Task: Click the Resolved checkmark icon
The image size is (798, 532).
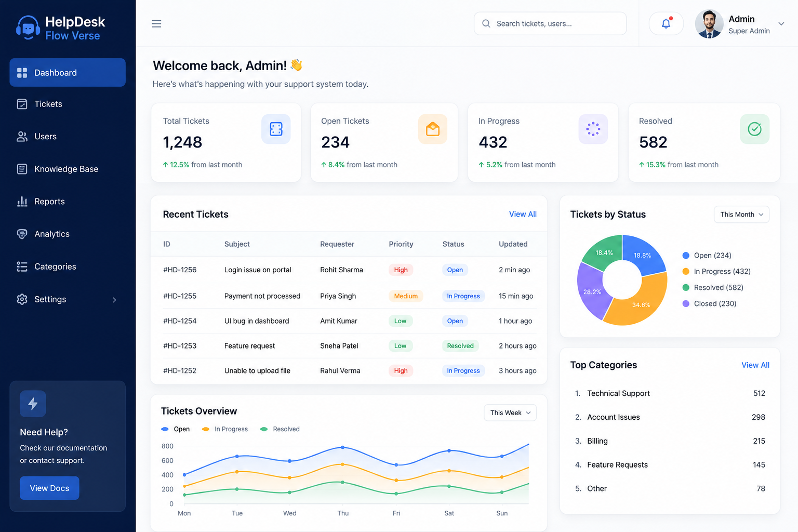Action: (754, 129)
